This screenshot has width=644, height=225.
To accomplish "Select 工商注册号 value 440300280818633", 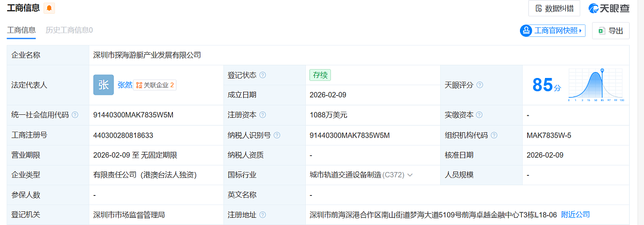I will coord(123,135).
